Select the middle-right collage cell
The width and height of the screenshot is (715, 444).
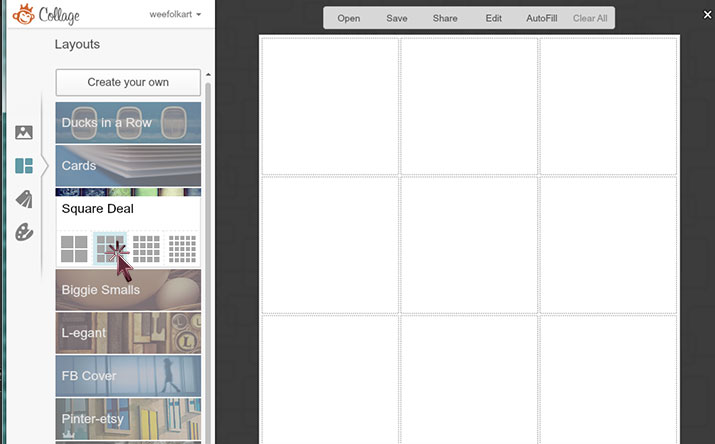[608, 245]
